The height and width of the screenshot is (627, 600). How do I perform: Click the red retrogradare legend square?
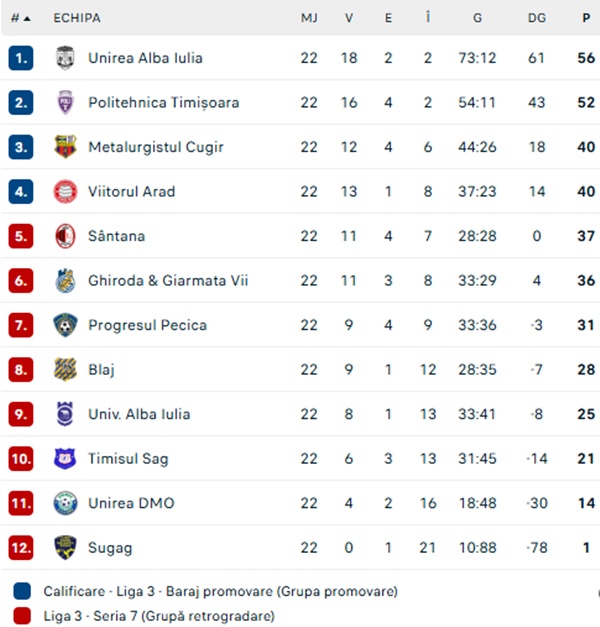click(x=23, y=616)
